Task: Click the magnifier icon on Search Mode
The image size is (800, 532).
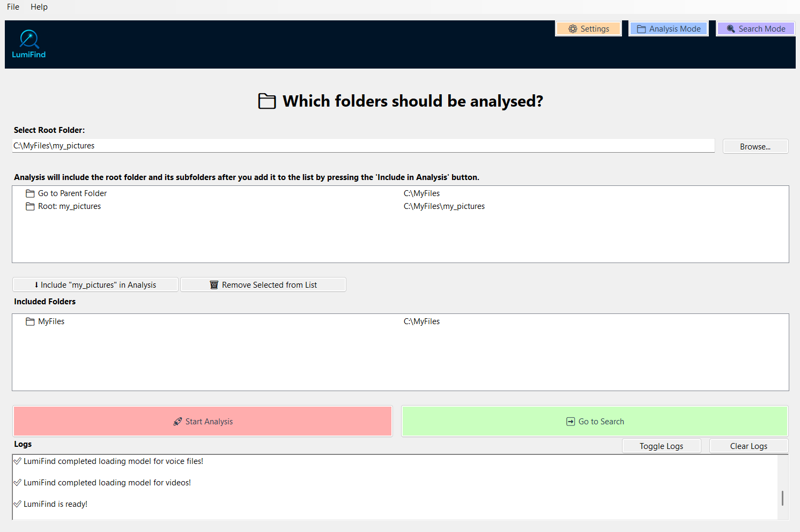Action: pos(731,29)
